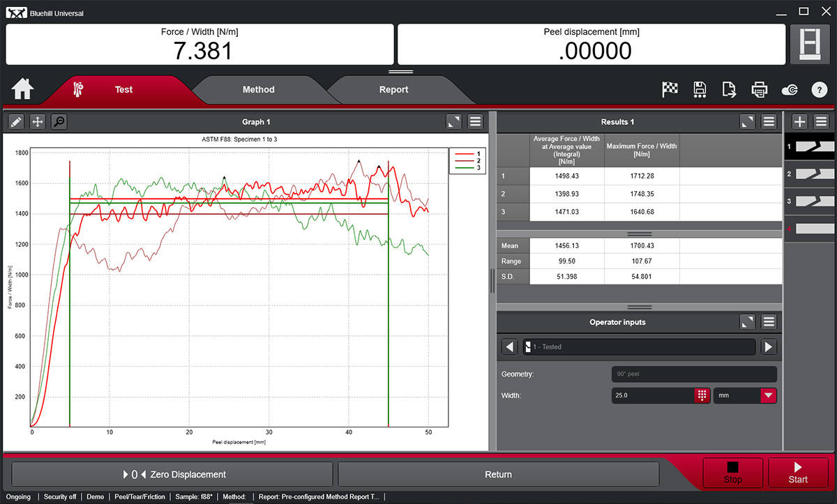Activate the pan tool in Graph 1
This screenshot has width=837, height=504.
(x=38, y=122)
